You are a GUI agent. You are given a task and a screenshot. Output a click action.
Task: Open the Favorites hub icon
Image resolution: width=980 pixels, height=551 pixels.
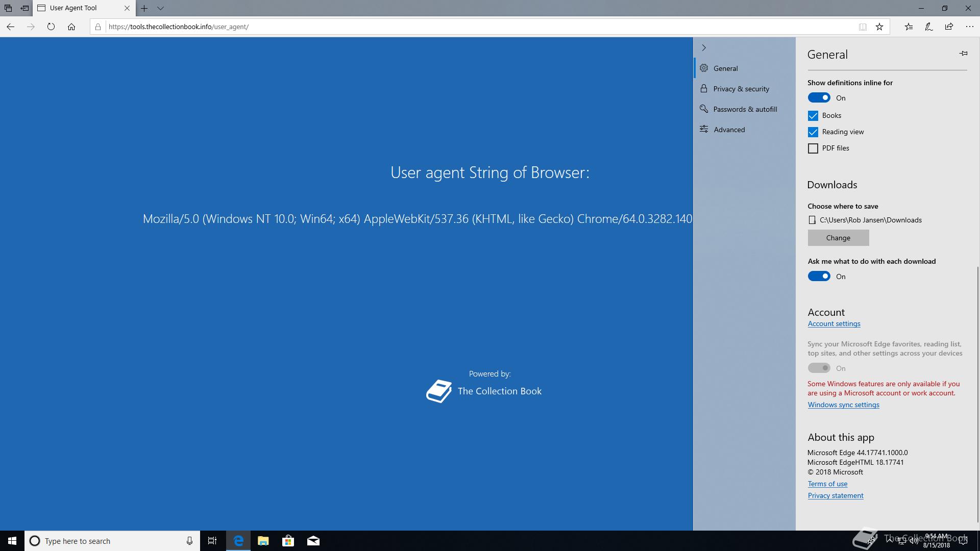909,27
